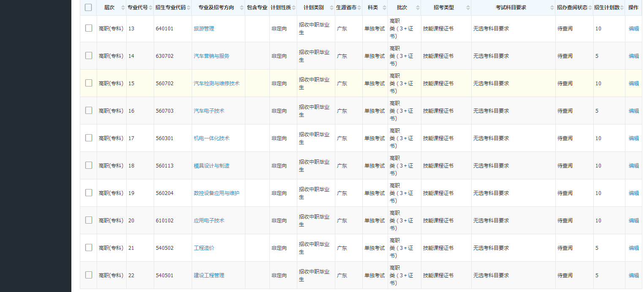Click 编辑 for the 建设工程管理 row
644x292 pixels.
[x=634, y=276]
